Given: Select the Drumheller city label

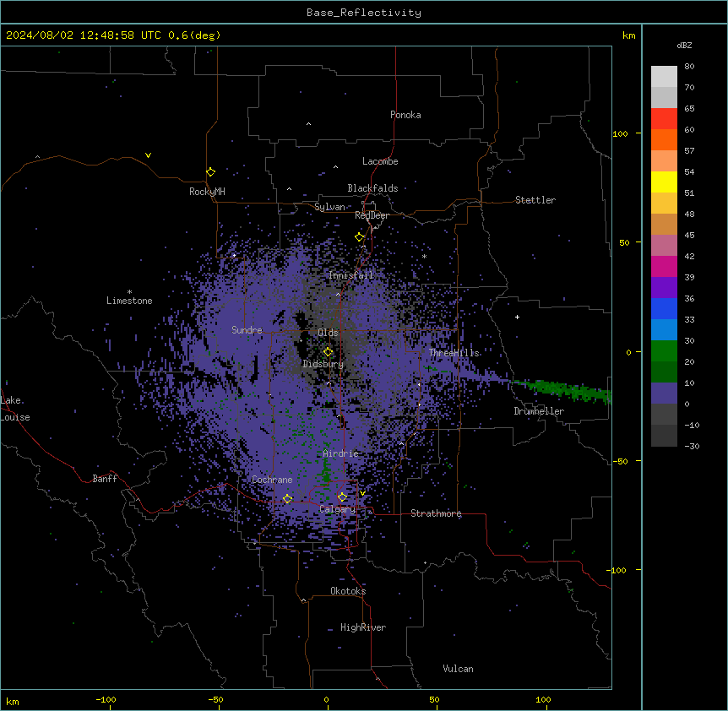Looking at the screenshot, I should click(x=539, y=411).
